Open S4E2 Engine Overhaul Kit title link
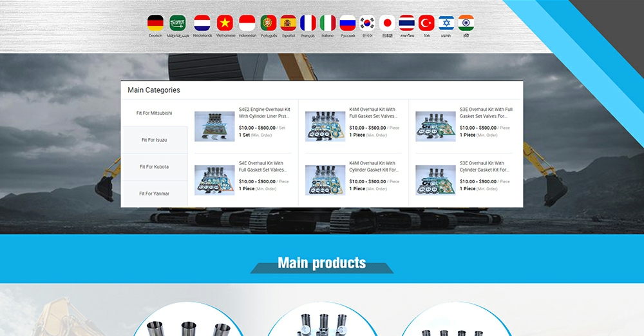The height and width of the screenshot is (336, 644). (265, 113)
